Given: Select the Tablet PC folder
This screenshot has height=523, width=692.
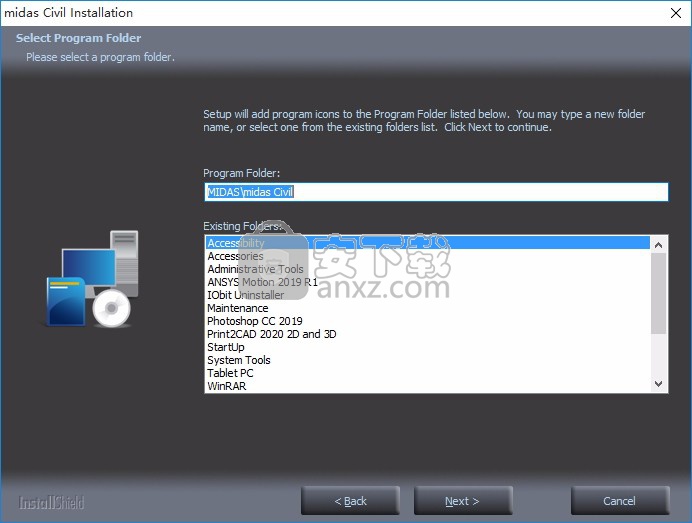Looking at the screenshot, I should [230, 373].
